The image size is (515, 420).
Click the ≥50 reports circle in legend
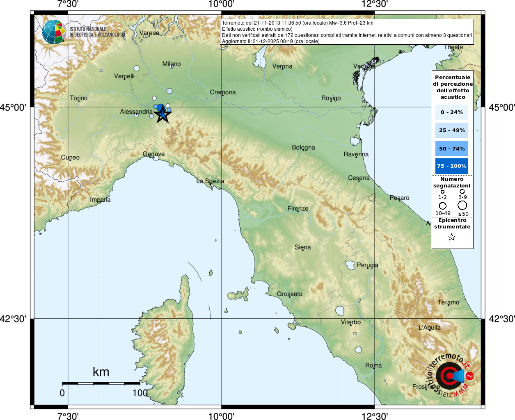pyautogui.click(x=462, y=205)
